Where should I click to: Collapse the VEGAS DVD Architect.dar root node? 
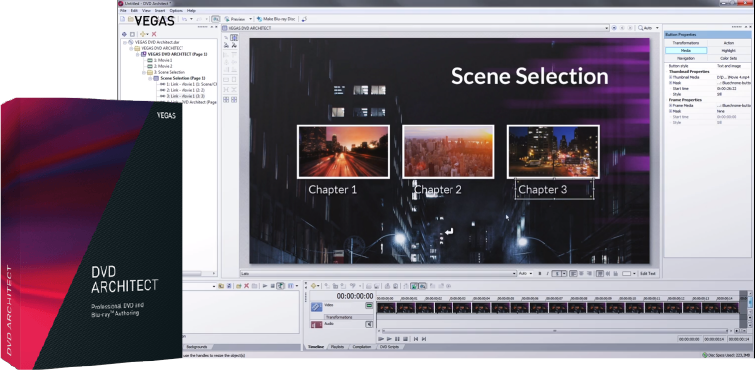(x=125, y=42)
